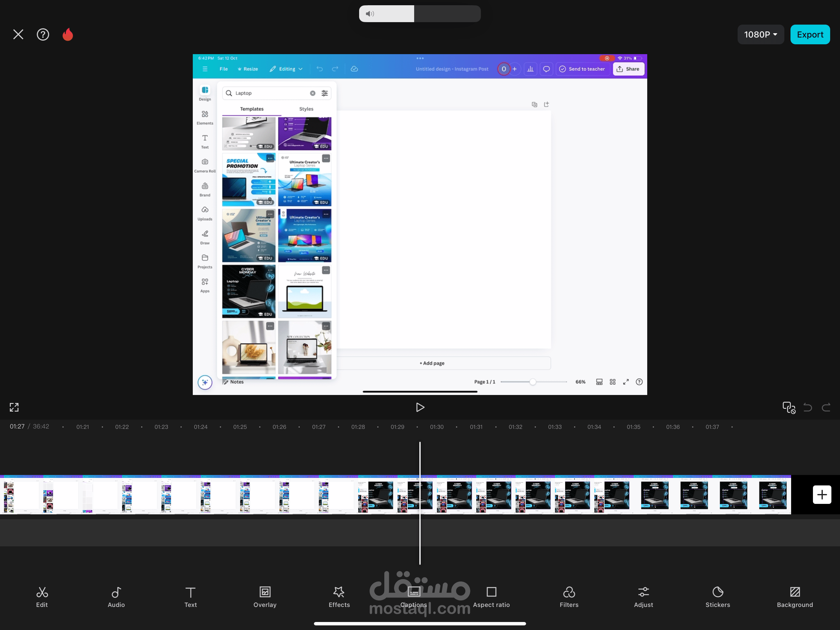Screen dimensions: 840x630
Task: Toggle fullscreen preview mode
Action: (x=14, y=407)
